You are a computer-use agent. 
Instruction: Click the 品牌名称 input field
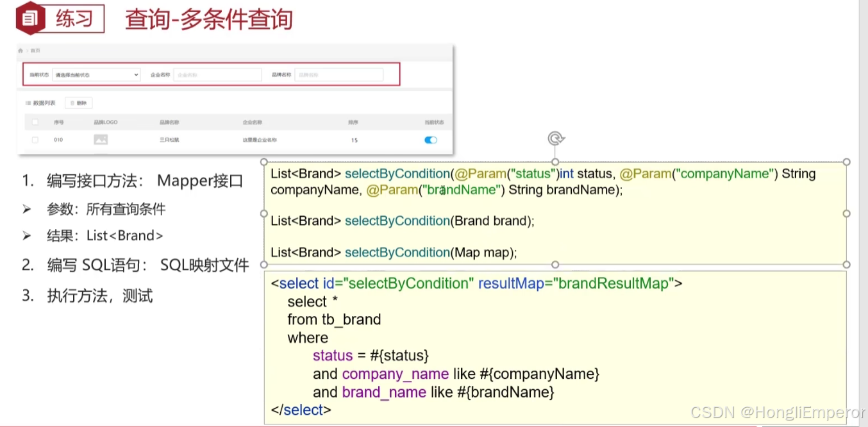339,74
